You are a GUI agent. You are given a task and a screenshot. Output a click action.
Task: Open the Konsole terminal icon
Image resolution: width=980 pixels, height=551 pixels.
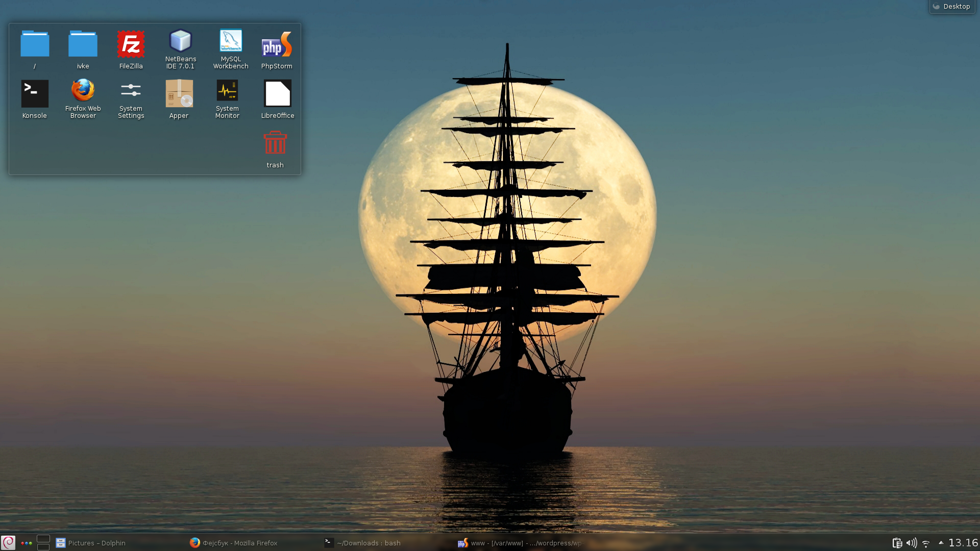(x=35, y=94)
